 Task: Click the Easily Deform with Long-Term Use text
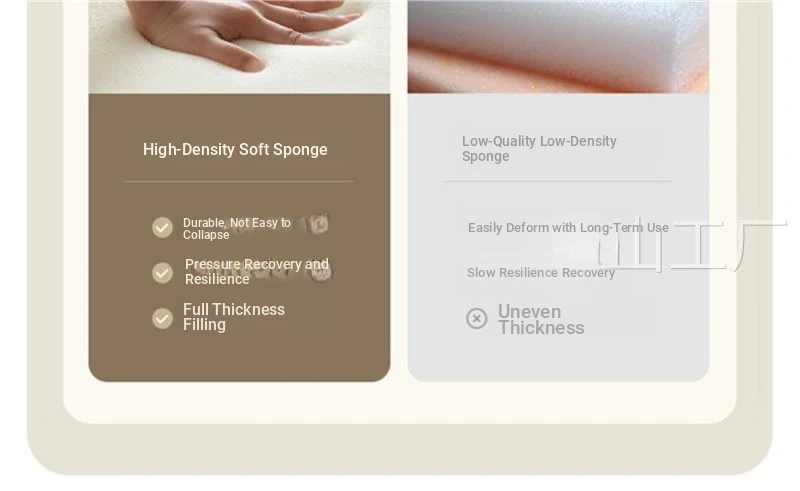click(568, 228)
